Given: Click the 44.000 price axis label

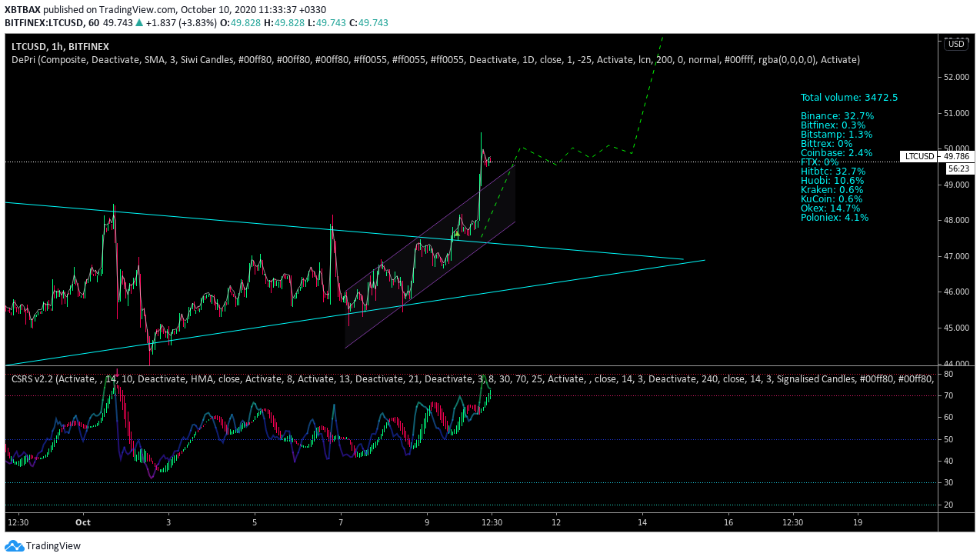Looking at the screenshot, I should coord(957,363).
